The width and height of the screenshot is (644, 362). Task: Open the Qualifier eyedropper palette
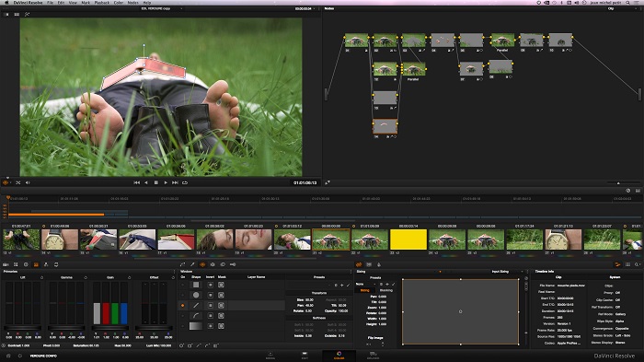[192, 264]
